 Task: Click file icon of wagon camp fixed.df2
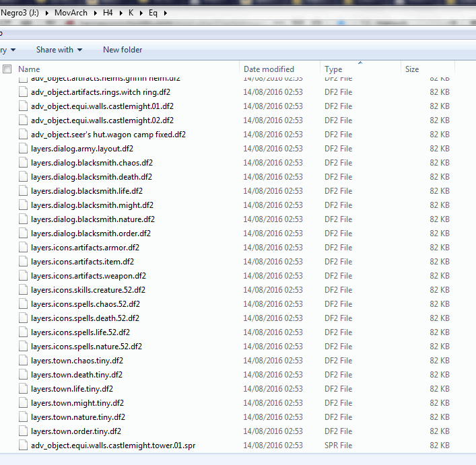pos(23,135)
